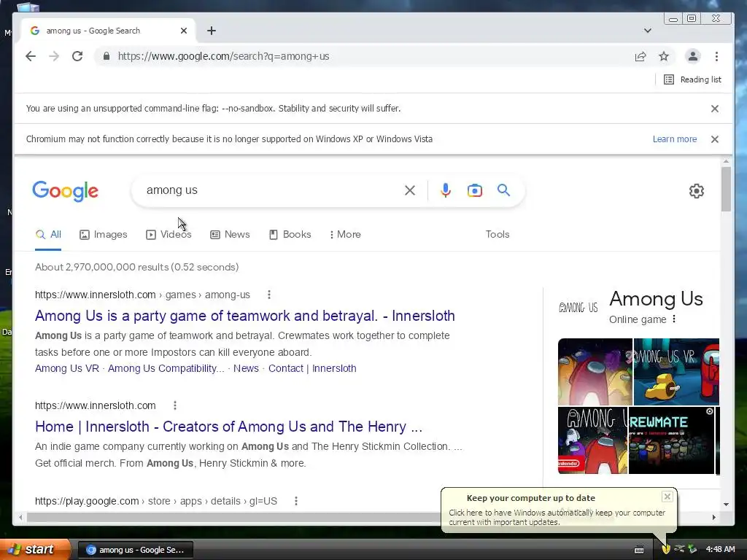Open the colorful crewmates thumbnail image
Viewport: 747px width, 560px height.
595,372
